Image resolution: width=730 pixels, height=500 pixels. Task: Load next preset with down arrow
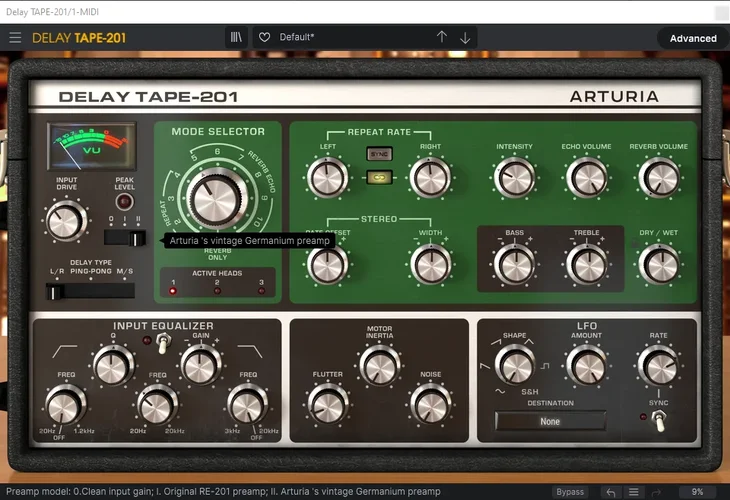pos(465,38)
